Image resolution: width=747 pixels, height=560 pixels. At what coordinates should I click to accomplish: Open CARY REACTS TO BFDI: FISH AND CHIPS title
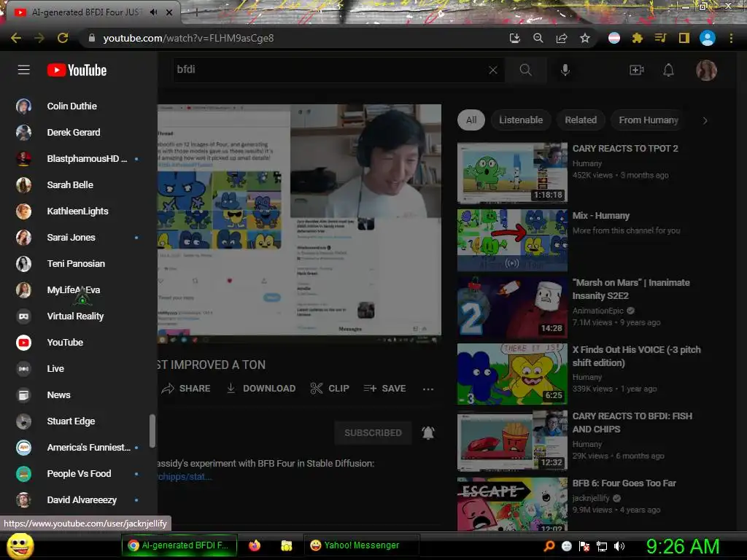[632, 423]
